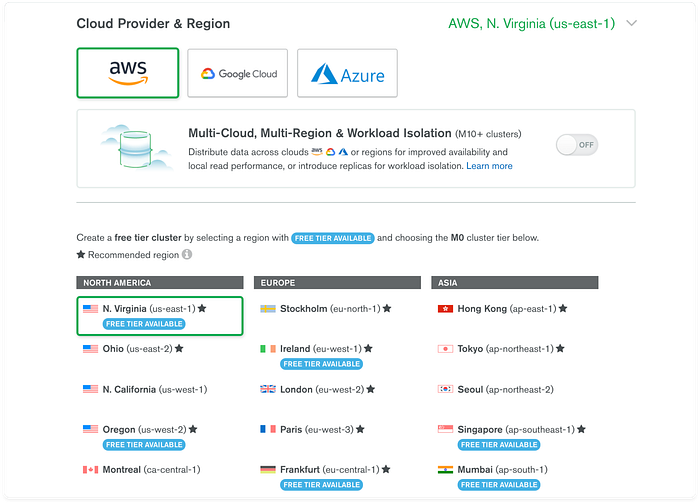Click the EUROPE region column header
This screenshot has width=700, height=504.
(x=337, y=283)
